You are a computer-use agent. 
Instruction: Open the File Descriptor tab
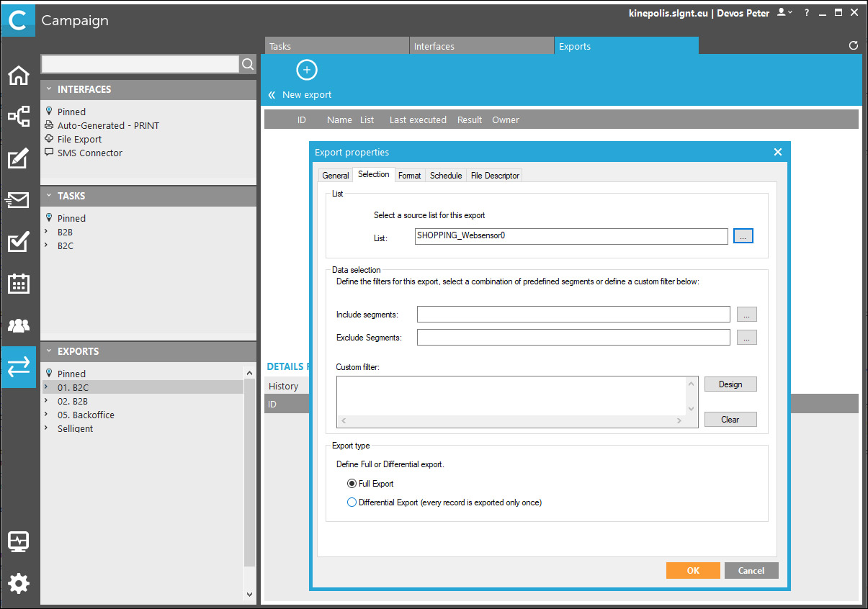(494, 175)
